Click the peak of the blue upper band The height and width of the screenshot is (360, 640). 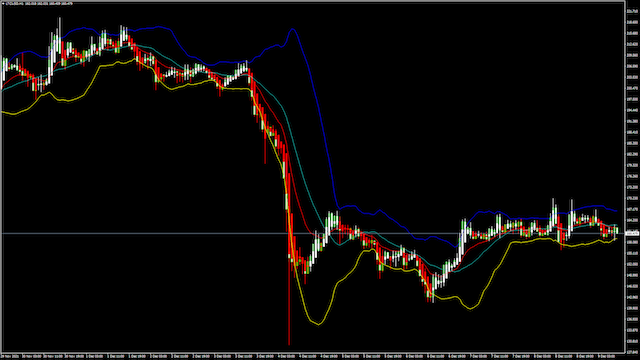[x=293, y=29]
